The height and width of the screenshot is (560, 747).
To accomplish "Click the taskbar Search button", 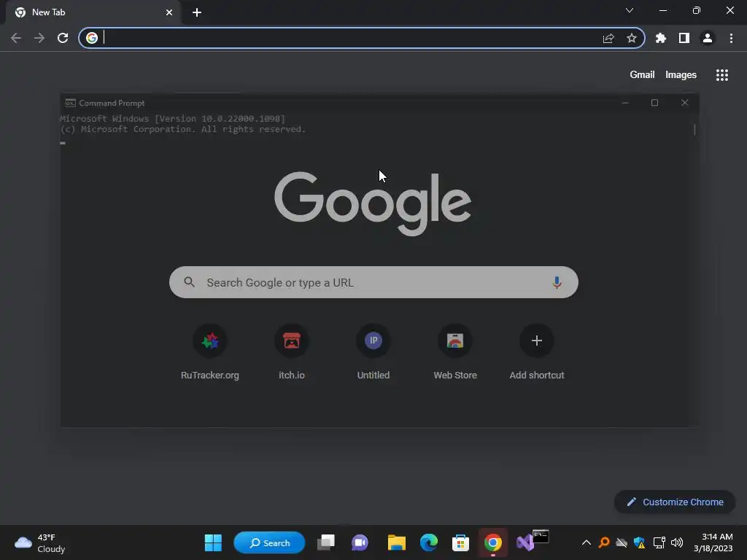I will (269, 542).
